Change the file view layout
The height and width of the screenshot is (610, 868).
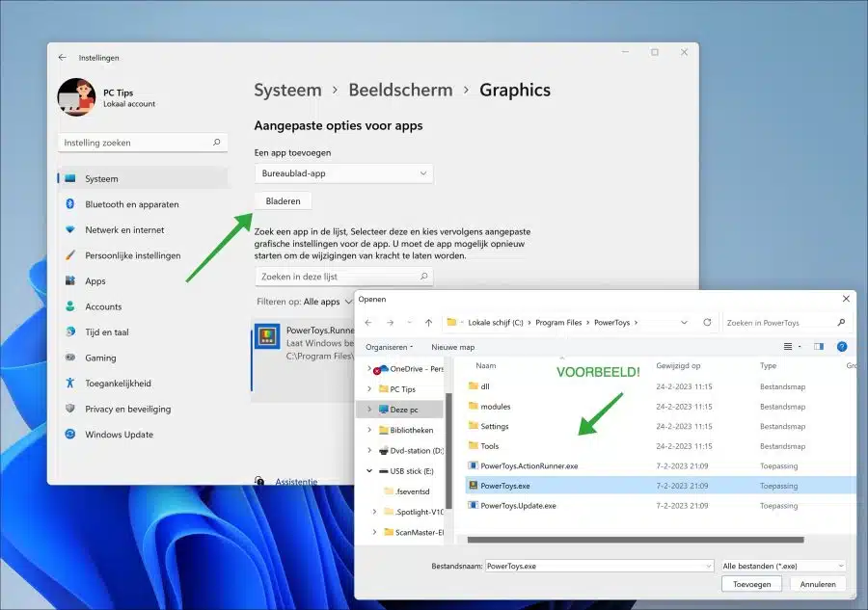pos(788,347)
